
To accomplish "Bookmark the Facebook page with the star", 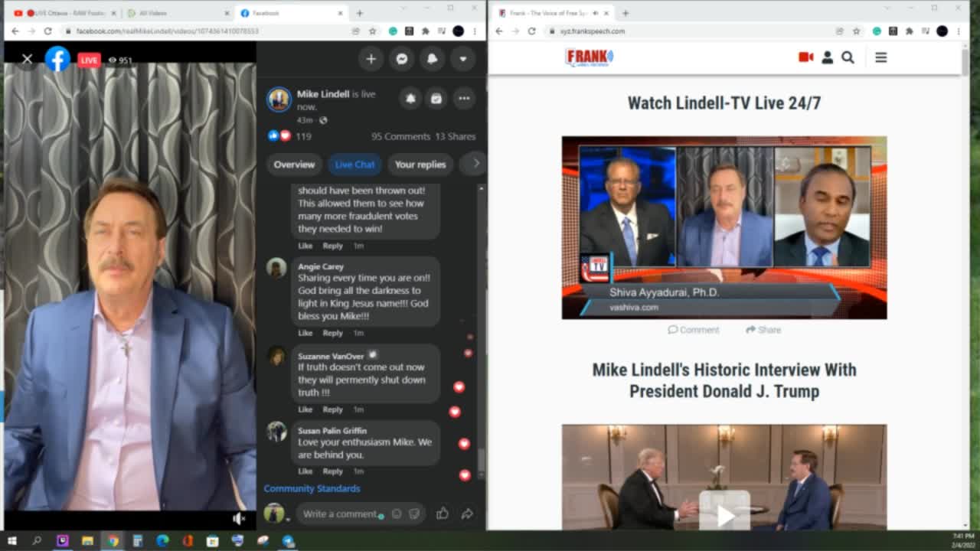I will [x=373, y=31].
